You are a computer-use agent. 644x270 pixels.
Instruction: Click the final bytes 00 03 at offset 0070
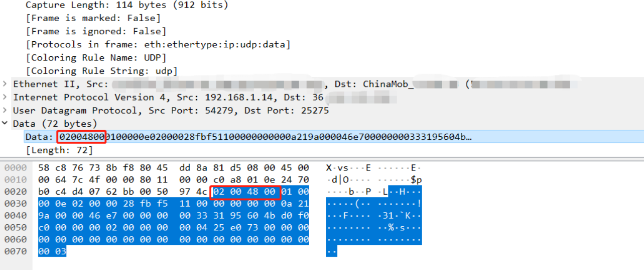click(x=52, y=251)
